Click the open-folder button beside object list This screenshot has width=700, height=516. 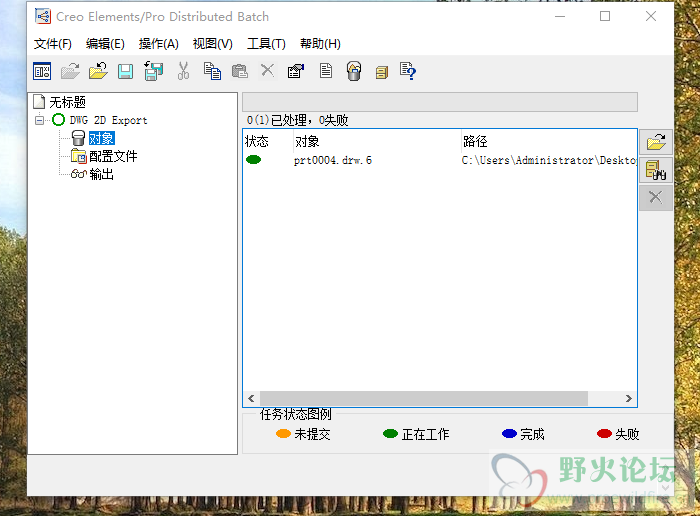[656, 142]
